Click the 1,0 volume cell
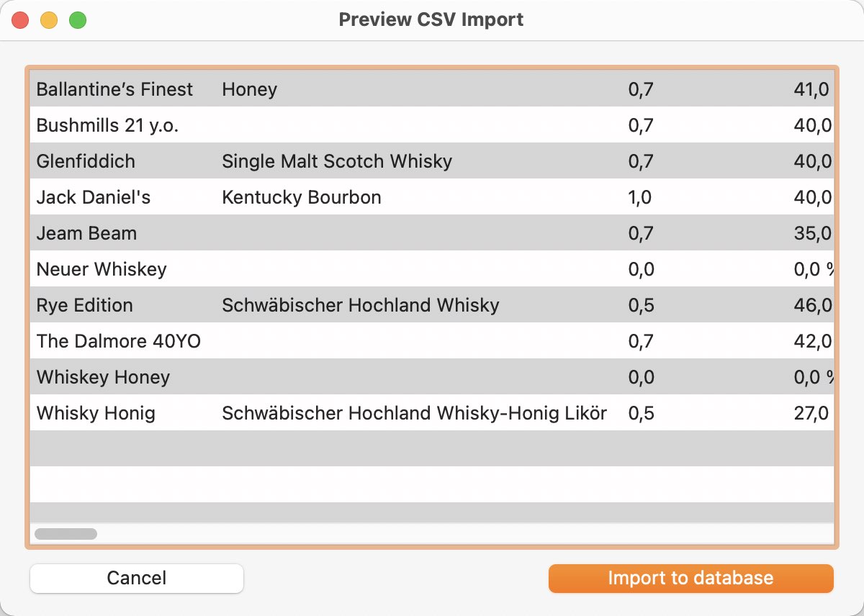864x616 pixels. pyautogui.click(x=640, y=197)
